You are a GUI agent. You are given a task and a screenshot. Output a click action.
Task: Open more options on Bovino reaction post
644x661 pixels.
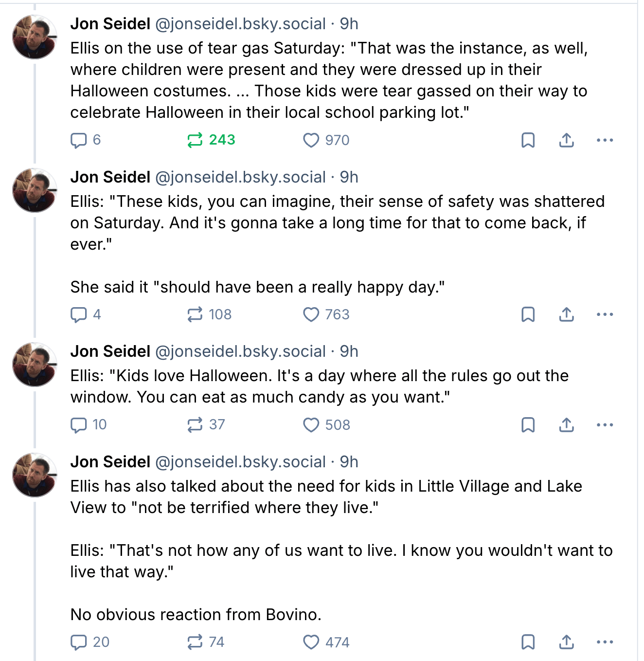(x=605, y=642)
